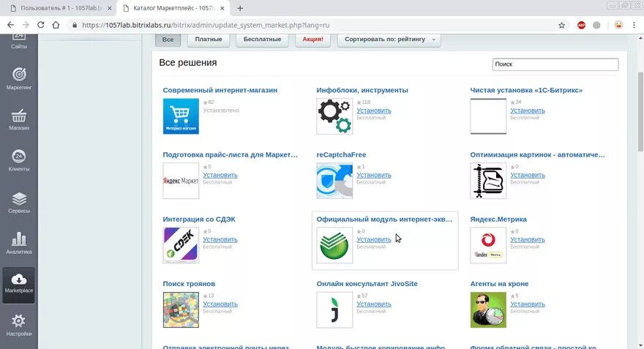
Task: Bookmark this page with the star
Action: pos(561,25)
